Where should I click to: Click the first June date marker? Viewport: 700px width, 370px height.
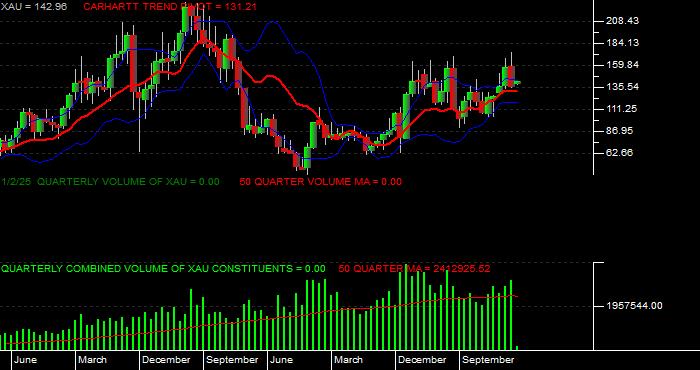25,360
